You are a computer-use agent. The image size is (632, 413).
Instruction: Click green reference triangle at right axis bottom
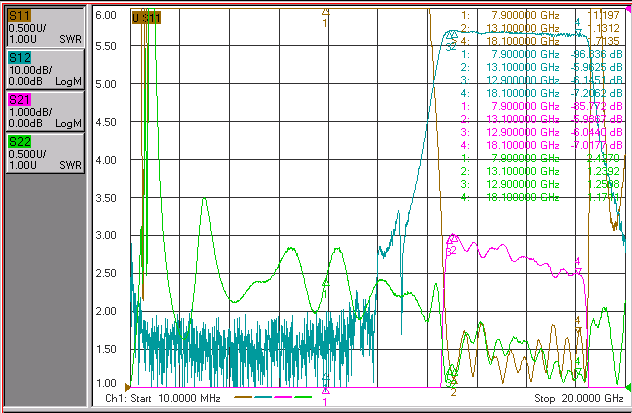point(628,388)
